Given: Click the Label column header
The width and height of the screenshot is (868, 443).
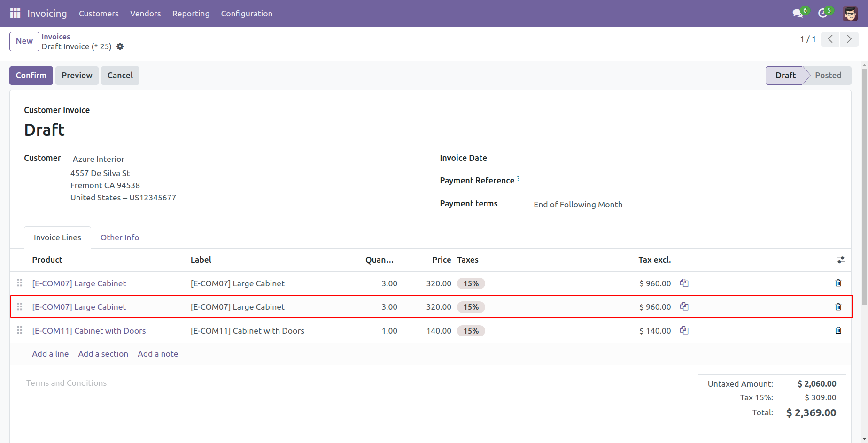Looking at the screenshot, I should pos(201,260).
